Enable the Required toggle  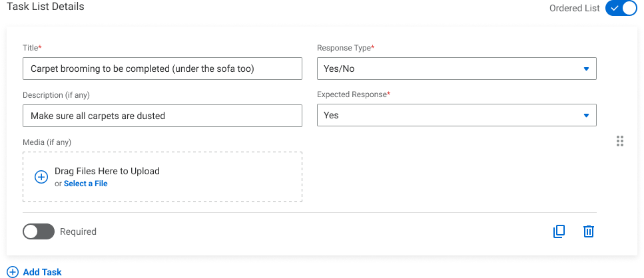[39, 231]
